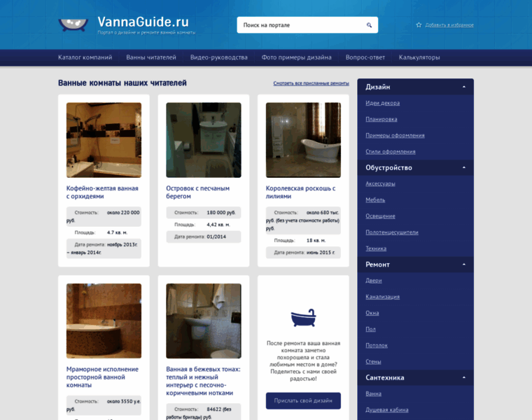Viewport: 532px width, 420px height.
Task: Open Ванная в бежевых тонах title
Action: [x=203, y=381]
